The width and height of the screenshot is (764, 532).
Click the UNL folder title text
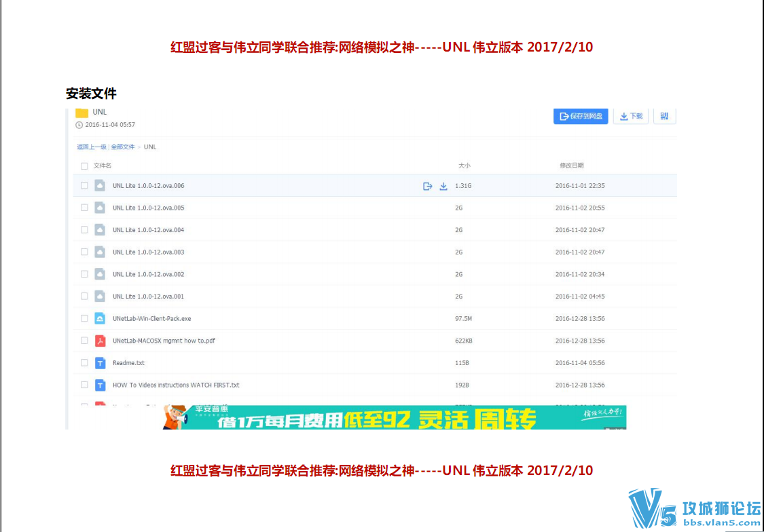(100, 112)
